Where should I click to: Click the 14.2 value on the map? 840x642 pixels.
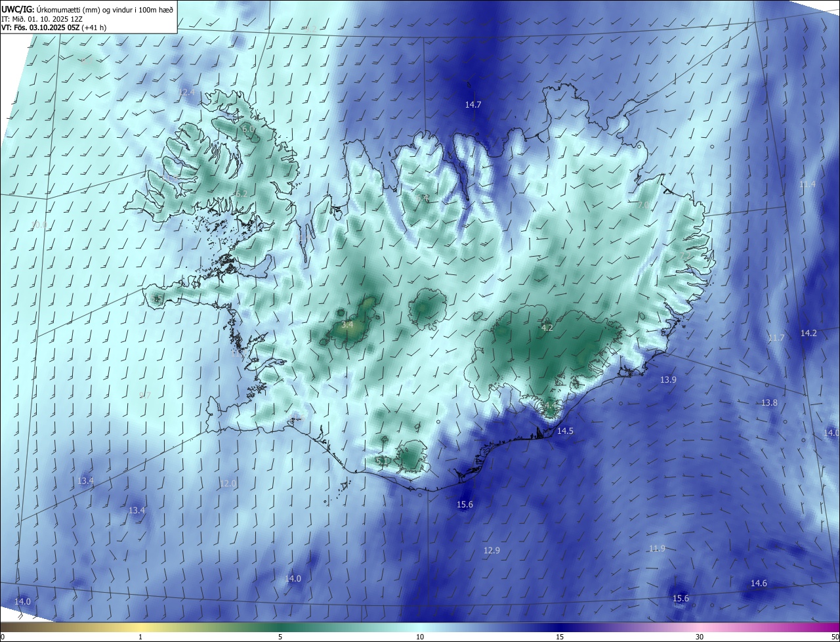click(x=808, y=333)
